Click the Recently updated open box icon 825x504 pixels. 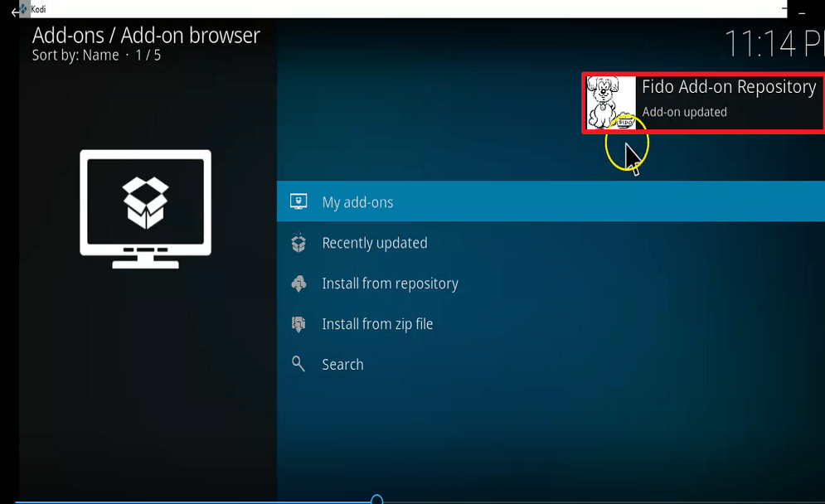click(298, 243)
